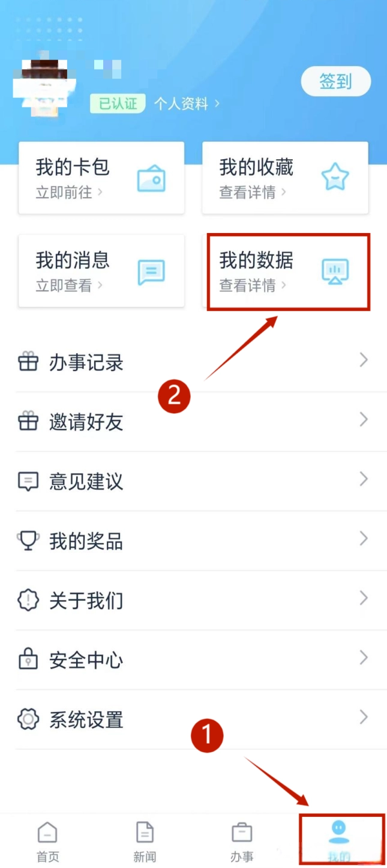
Task: Tap the chart screen icon in 我的数据
Action: coord(335,272)
